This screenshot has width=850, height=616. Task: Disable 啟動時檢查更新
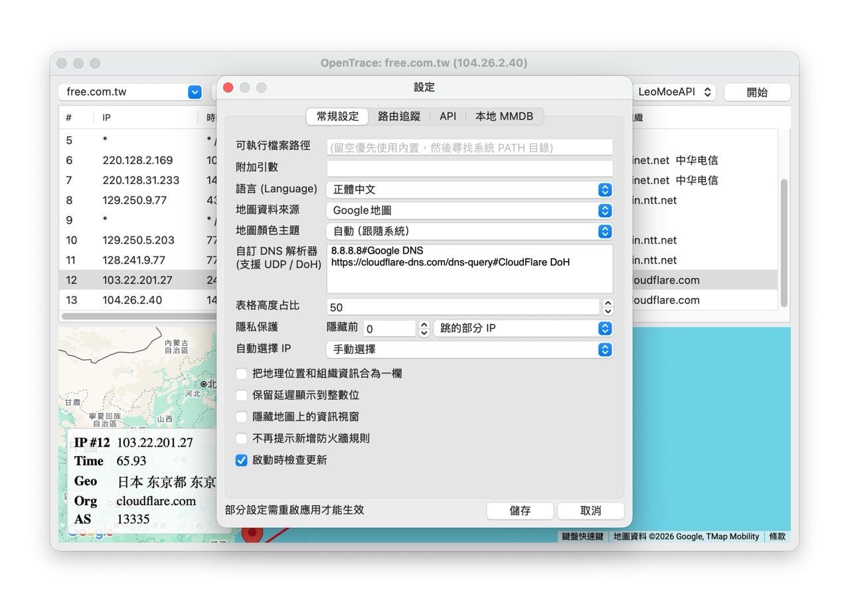(241, 460)
